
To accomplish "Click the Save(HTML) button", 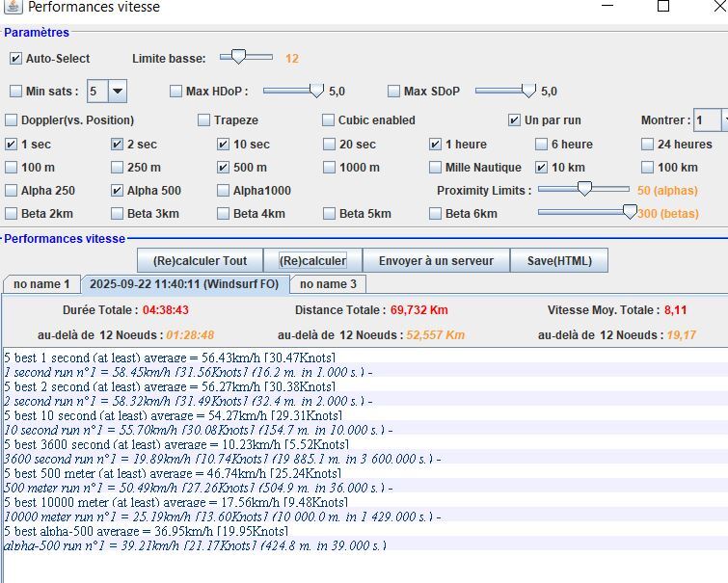I will pyautogui.click(x=559, y=260).
